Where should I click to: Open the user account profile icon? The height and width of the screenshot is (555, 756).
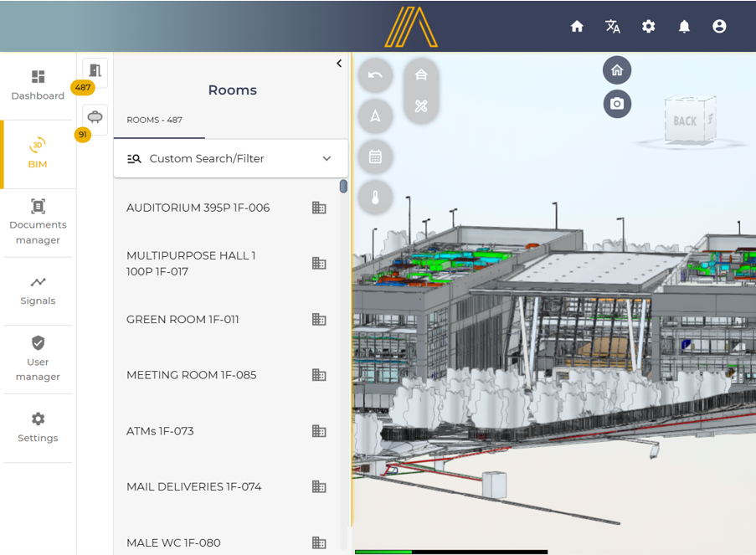pos(719,27)
